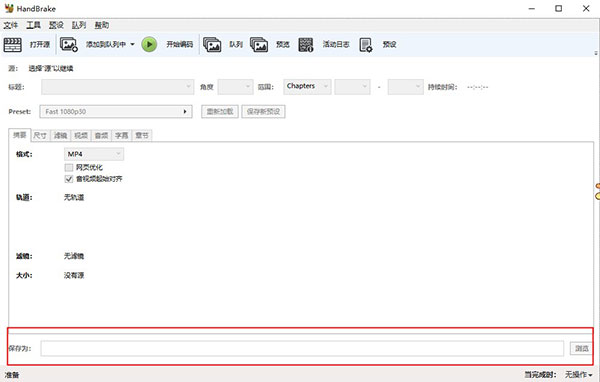Image resolution: width=600 pixels, height=382 pixels.
Task: Open the MP4 format dropdown
Action: pos(94,154)
